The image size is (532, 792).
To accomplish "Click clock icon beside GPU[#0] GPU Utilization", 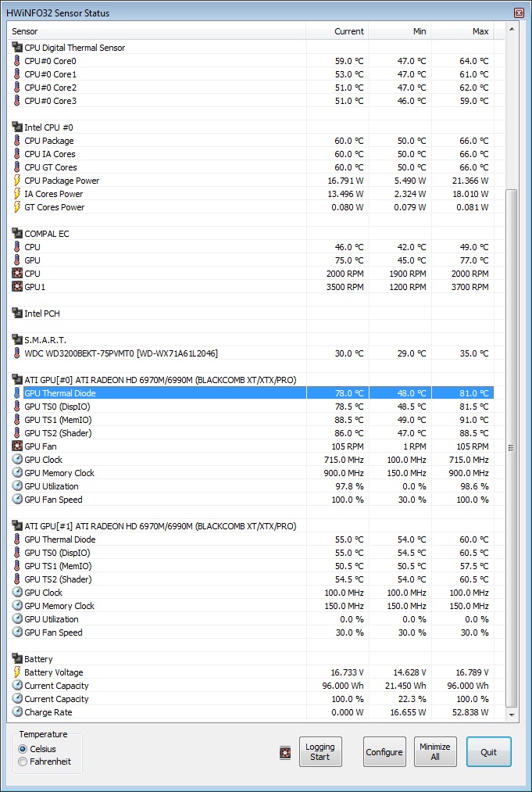I will (x=17, y=486).
